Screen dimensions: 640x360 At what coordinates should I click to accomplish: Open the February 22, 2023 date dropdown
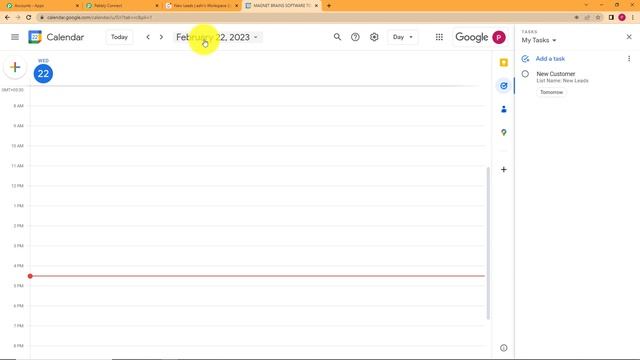pyautogui.click(x=217, y=37)
